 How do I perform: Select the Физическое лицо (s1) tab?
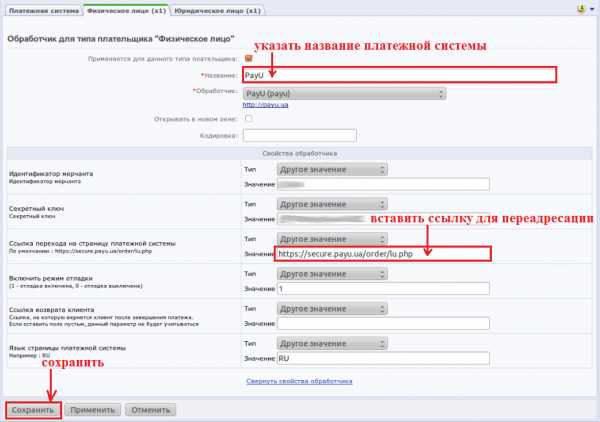coord(126,9)
